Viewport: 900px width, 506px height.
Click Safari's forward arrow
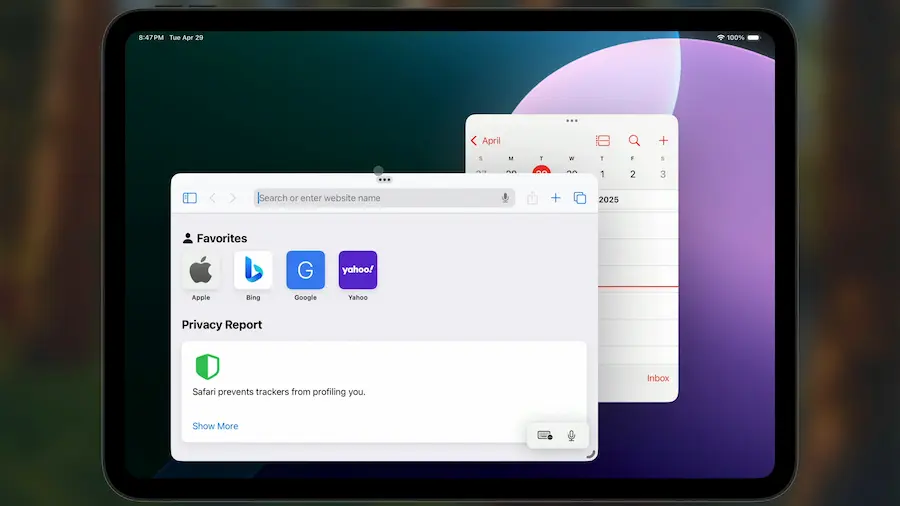tap(233, 198)
